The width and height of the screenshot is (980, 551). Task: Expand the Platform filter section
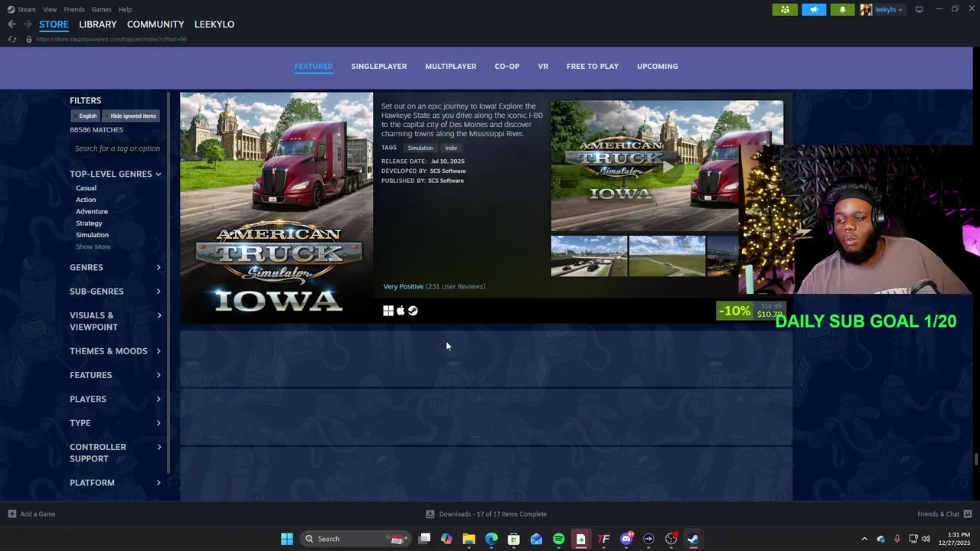point(116,483)
